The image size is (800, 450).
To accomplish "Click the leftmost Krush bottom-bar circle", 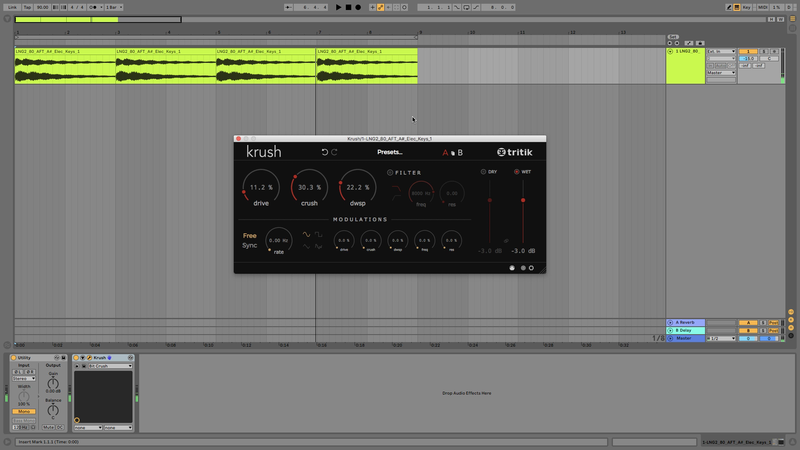I will pyautogui.click(x=512, y=268).
